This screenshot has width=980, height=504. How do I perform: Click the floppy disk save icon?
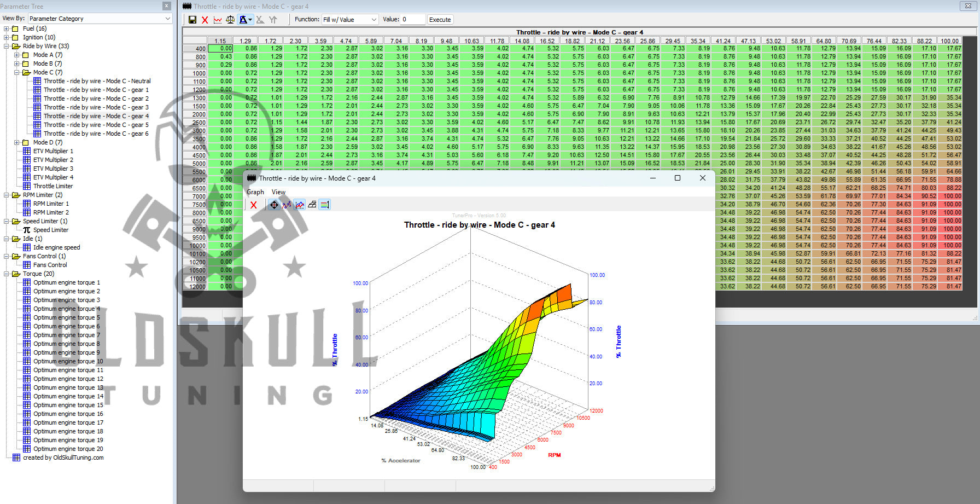192,20
